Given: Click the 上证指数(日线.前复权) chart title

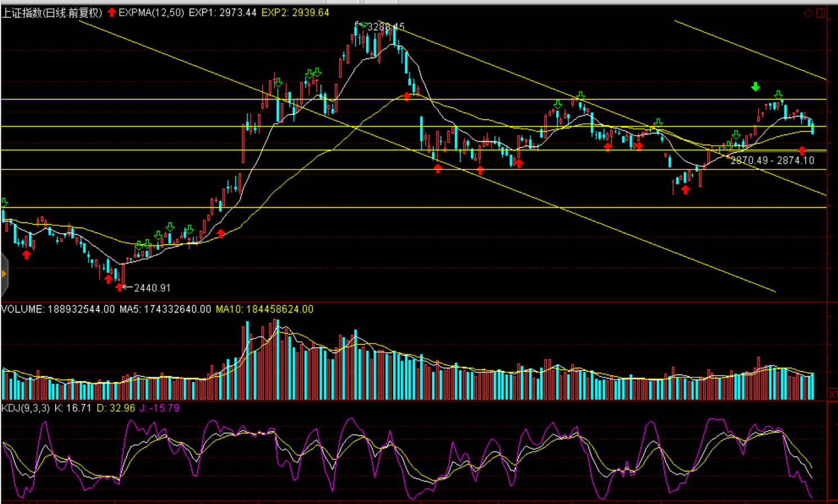Looking at the screenshot, I should click(x=52, y=12).
